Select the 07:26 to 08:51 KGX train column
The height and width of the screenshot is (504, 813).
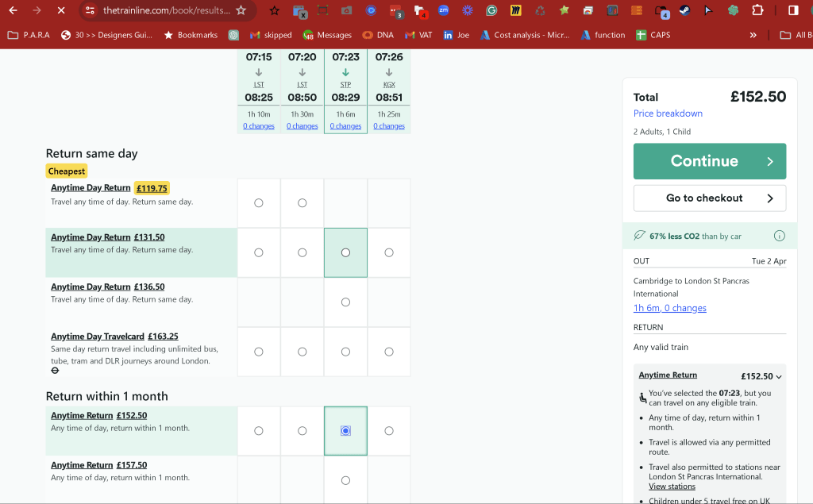coord(389,90)
